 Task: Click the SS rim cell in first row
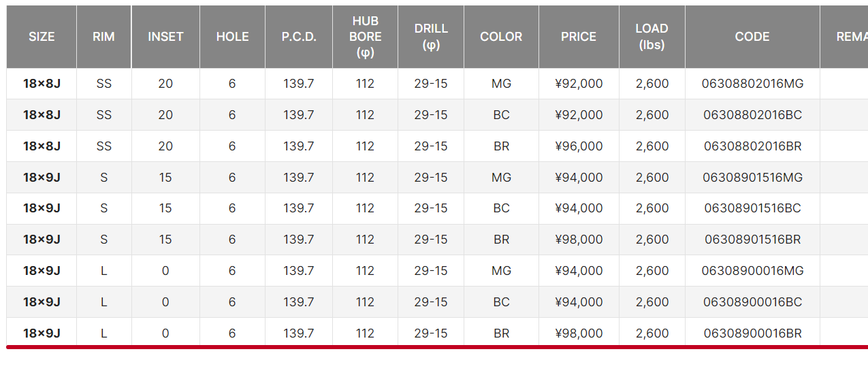click(x=103, y=84)
